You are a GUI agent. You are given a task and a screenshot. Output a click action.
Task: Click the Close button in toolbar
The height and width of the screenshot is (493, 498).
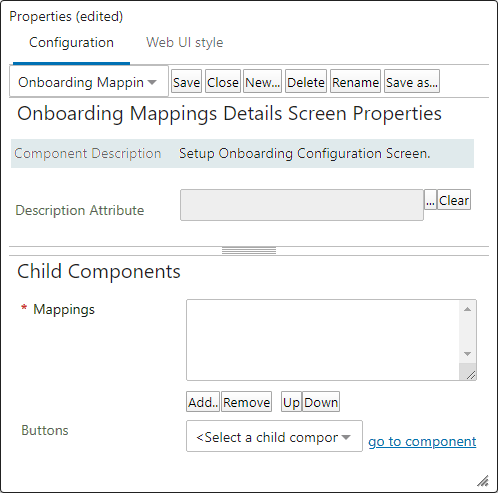[223, 81]
